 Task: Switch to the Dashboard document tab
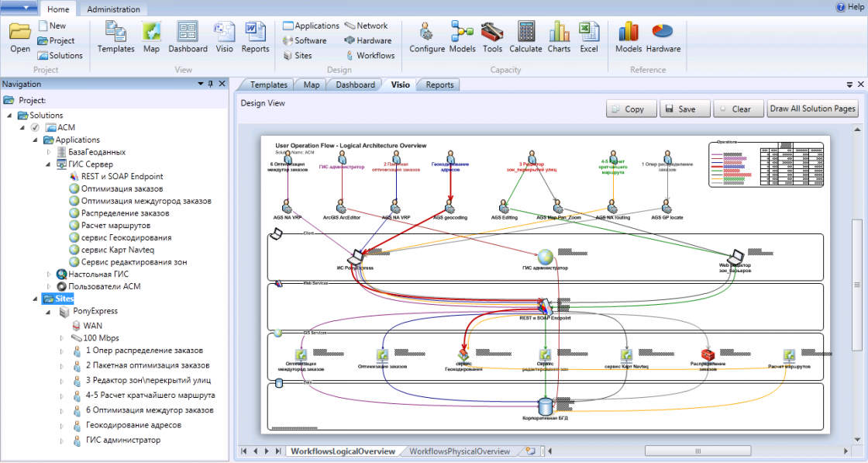[355, 85]
